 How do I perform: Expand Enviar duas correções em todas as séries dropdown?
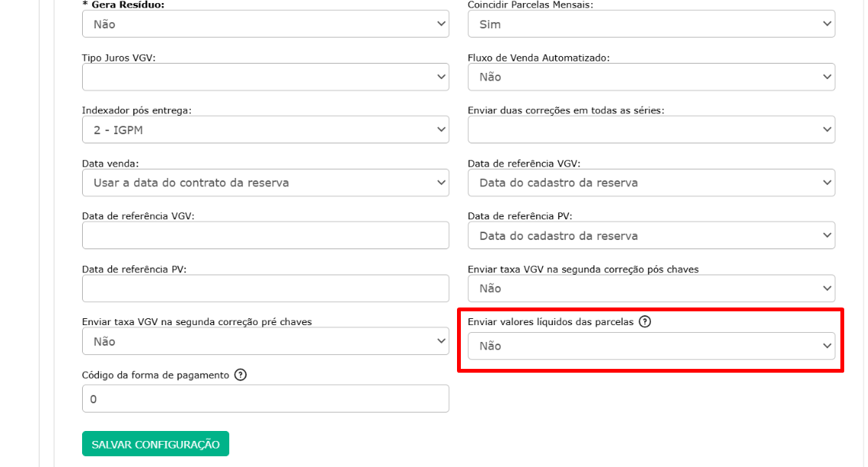(651, 130)
